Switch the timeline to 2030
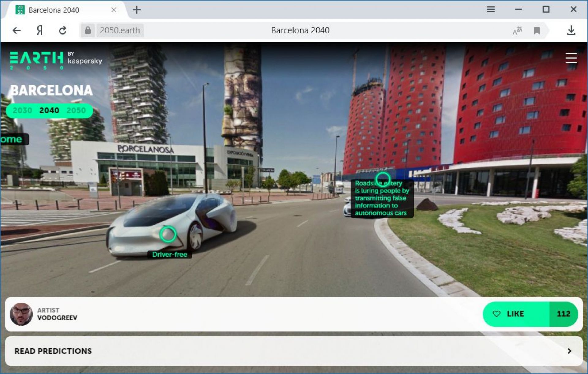The width and height of the screenshot is (588, 374). [22, 110]
